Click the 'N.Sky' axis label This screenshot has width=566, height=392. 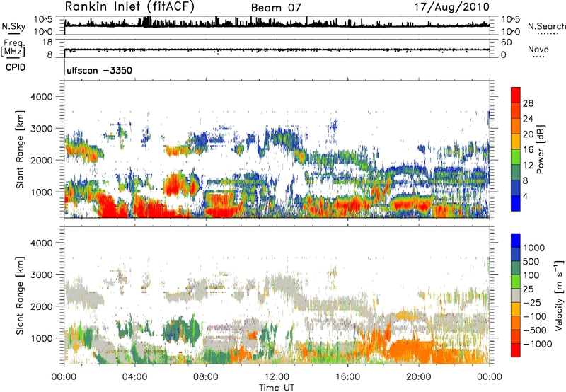[x=13, y=26]
